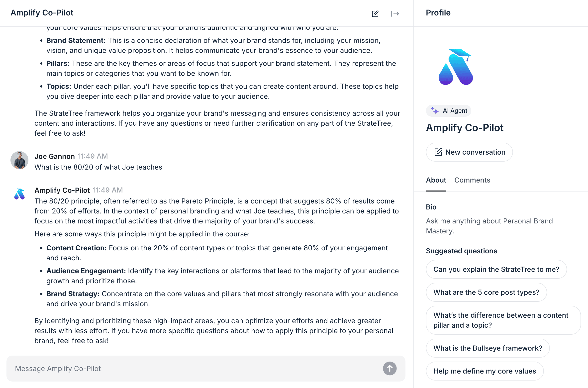Collapse the profile panel with arrow icon

pyautogui.click(x=395, y=14)
